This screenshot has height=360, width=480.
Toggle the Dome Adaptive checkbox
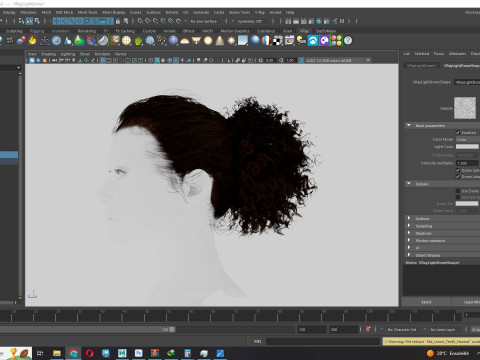tap(458, 177)
